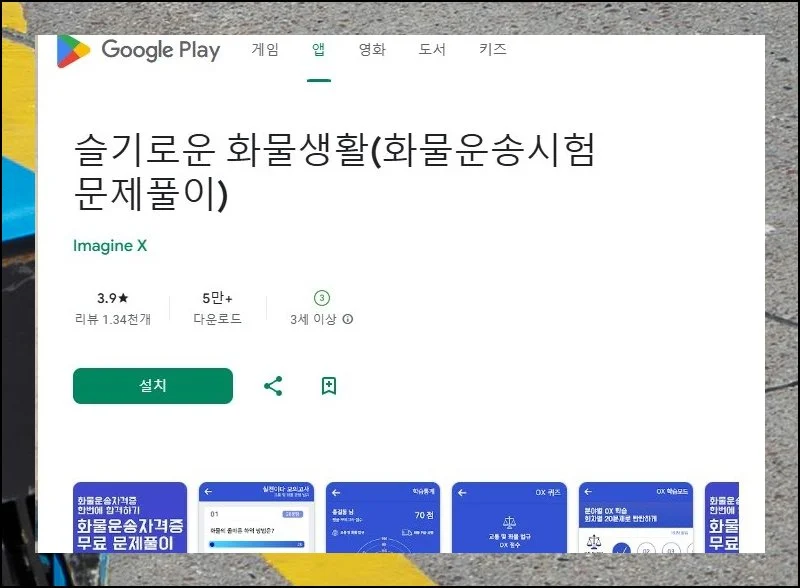Share this app via share icon

pyautogui.click(x=273, y=386)
